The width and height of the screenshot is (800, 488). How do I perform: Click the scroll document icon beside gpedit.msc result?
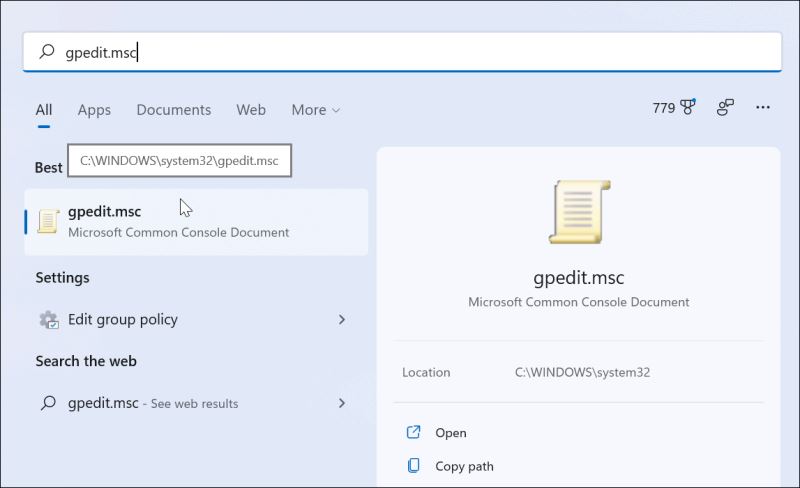(x=48, y=222)
